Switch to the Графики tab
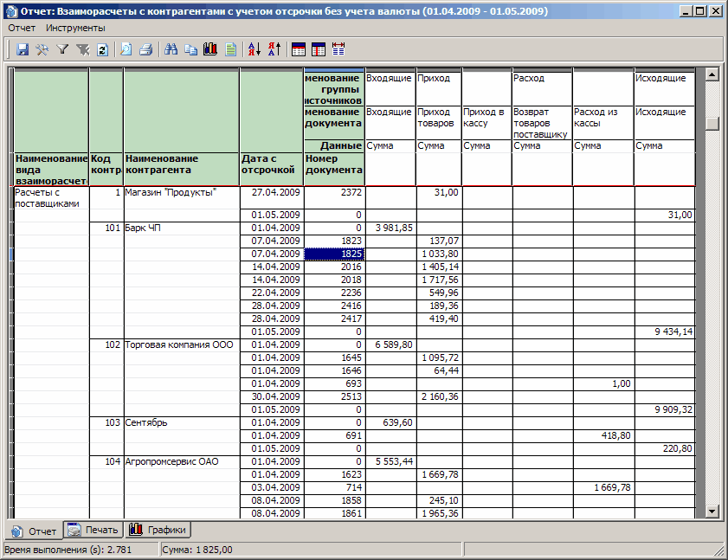Image resolution: width=728 pixels, height=560 pixels. 158,530
